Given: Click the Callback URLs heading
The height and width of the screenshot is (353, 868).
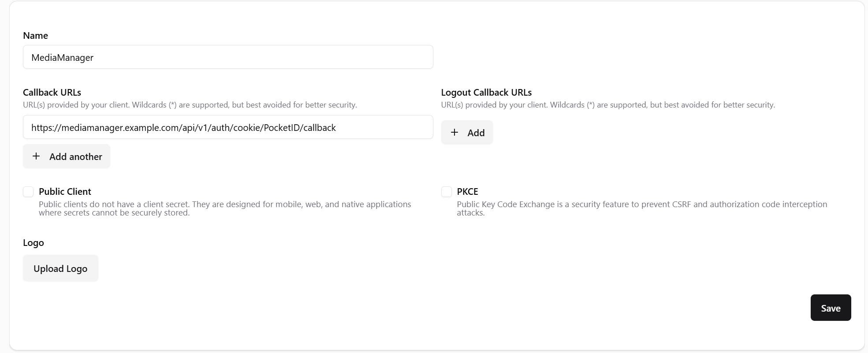Looking at the screenshot, I should click(x=52, y=93).
